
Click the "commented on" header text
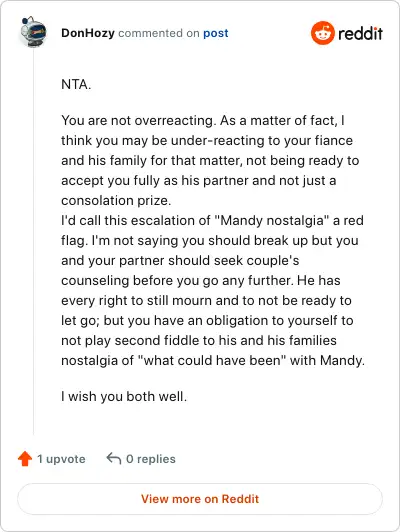click(x=159, y=33)
